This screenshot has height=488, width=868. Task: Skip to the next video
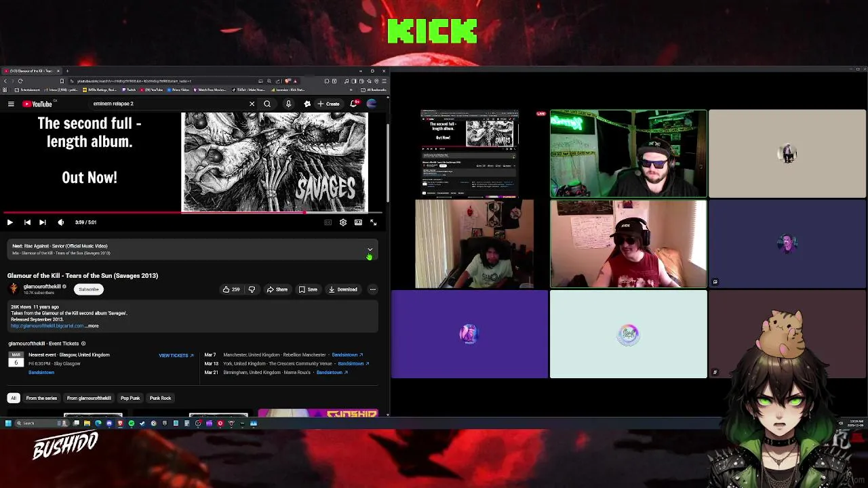coord(42,222)
